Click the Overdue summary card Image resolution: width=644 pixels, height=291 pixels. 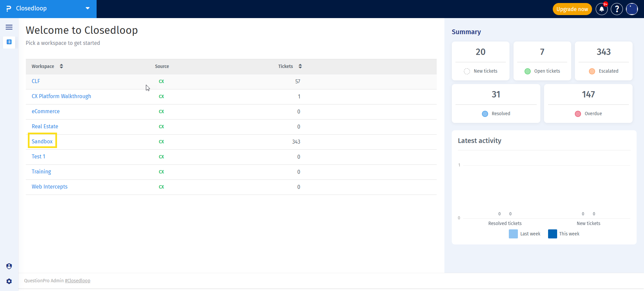(x=588, y=103)
